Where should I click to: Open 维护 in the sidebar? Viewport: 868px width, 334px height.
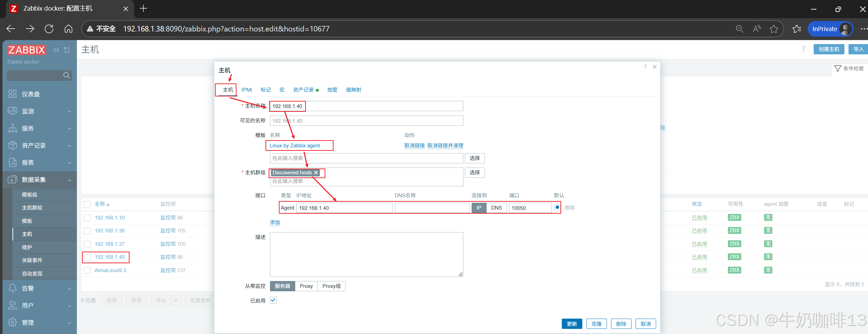[x=44, y=247]
